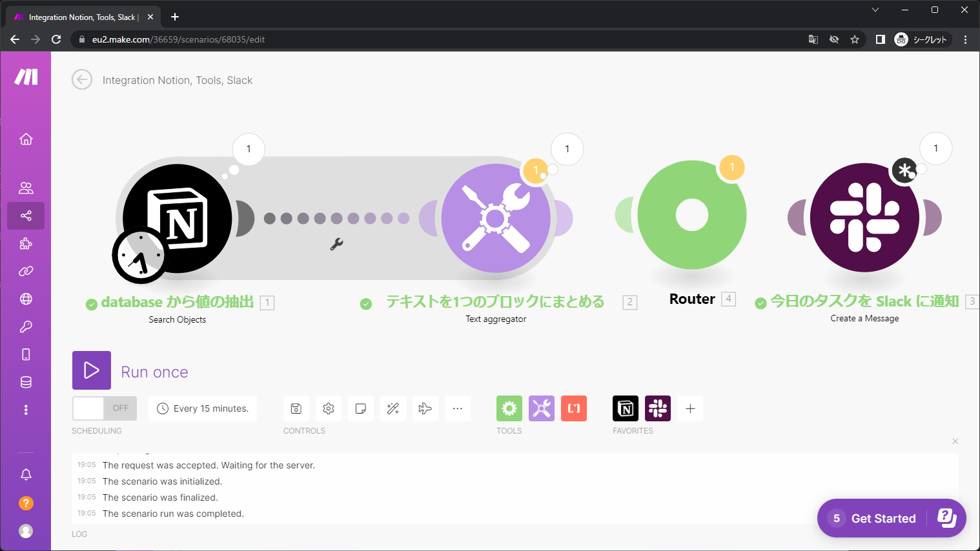The image size is (980, 551).
Task: Toggle the browser side panel icon
Action: pos(880,39)
